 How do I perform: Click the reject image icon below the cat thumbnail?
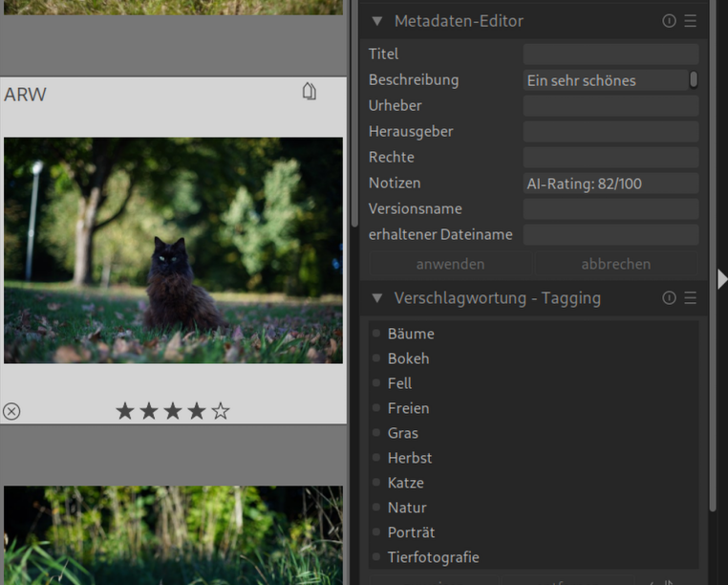click(x=11, y=411)
